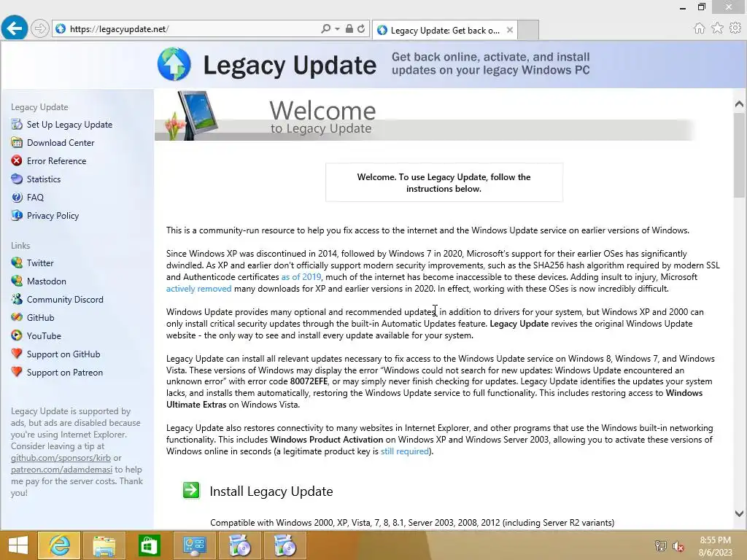Click the Set Up Legacy Update icon
The height and width of the screenshot is (560, 747).
17,124
